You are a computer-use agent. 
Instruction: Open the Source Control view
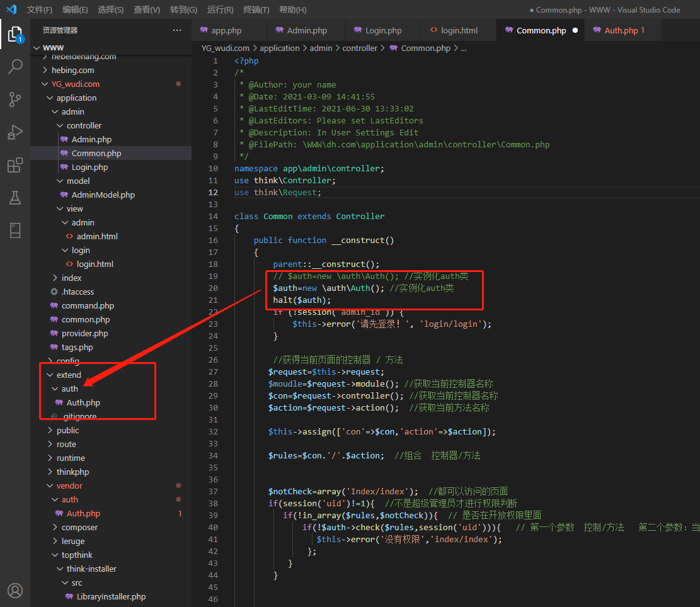pos(15,99)
